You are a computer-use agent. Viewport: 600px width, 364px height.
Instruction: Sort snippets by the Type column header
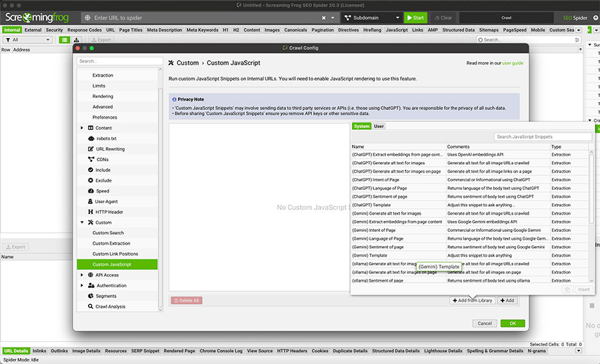tap(569, 147)
